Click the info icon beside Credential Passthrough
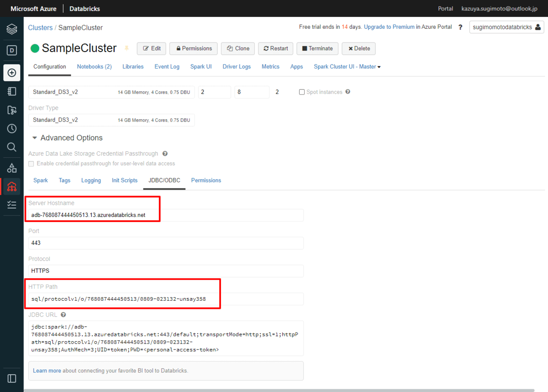Screen dimensions: 548x392 165,154
